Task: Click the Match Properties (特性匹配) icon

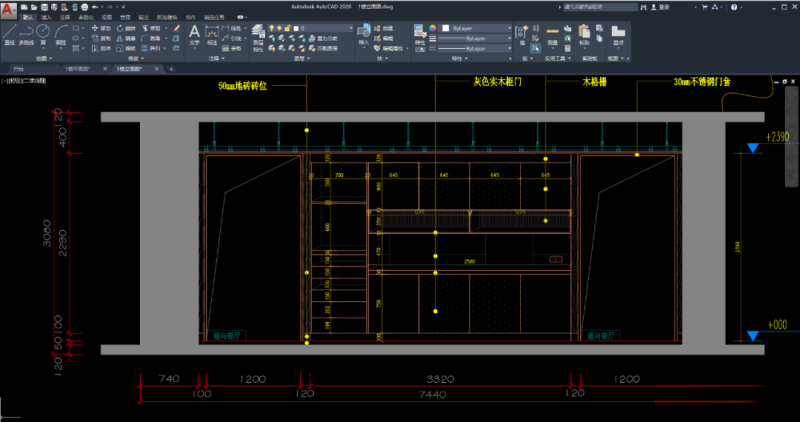Action: click(x=418, y=34)
